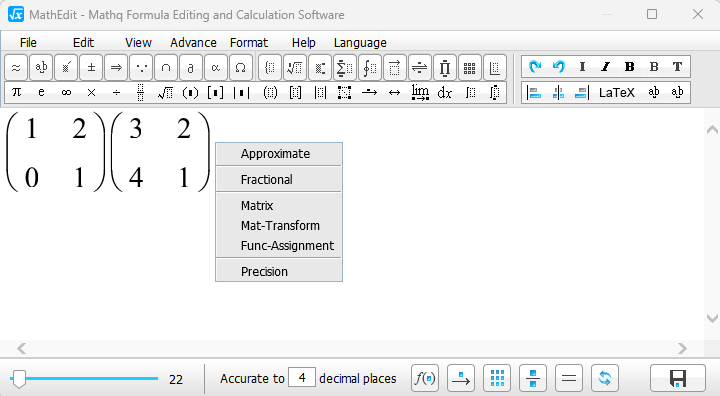Open the uppercase Omega Greek palette
The image size is (720, 396).
pos(240,68)
